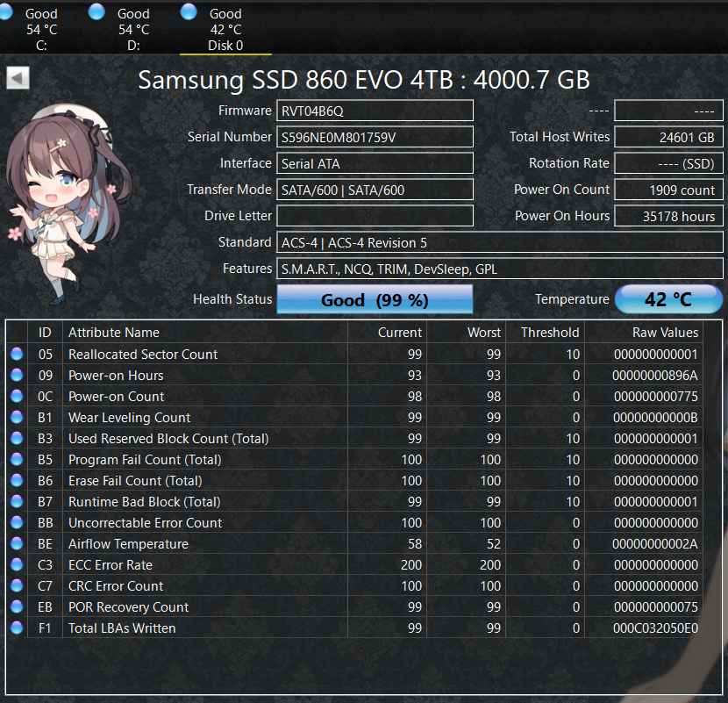This screenshot has width=728, height=703.
Task: Click status icon for Reallocated Sector Count
Action: coord(17,354)
